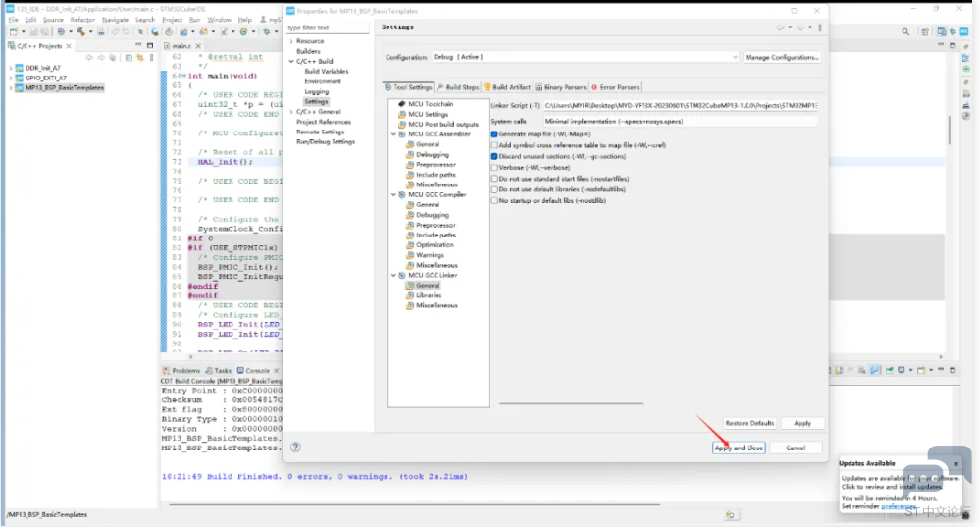
Task: Click the New file toolbar icon
Action: (13, 31)
